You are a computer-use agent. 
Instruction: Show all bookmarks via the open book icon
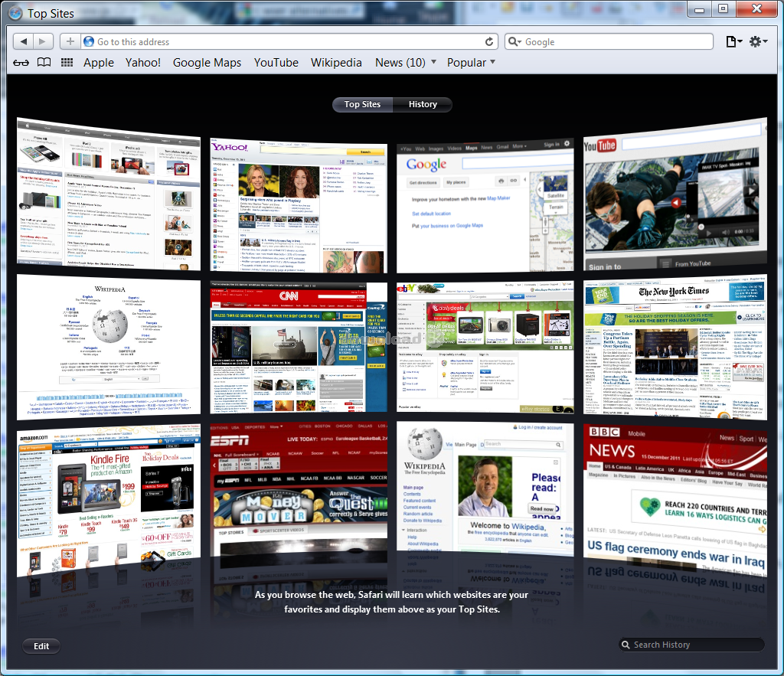43,62
